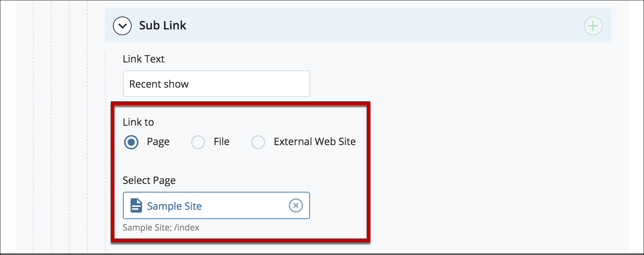Select the External Web Site radio button
The height and width of the screenshot is (255, 644).
click(x=258, y=142)
